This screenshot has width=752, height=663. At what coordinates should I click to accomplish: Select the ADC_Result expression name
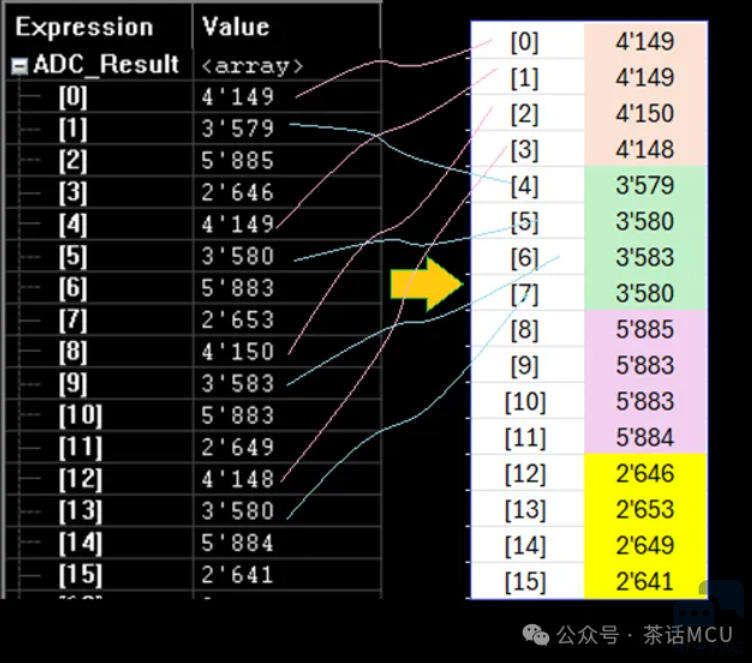pos(106,65)
